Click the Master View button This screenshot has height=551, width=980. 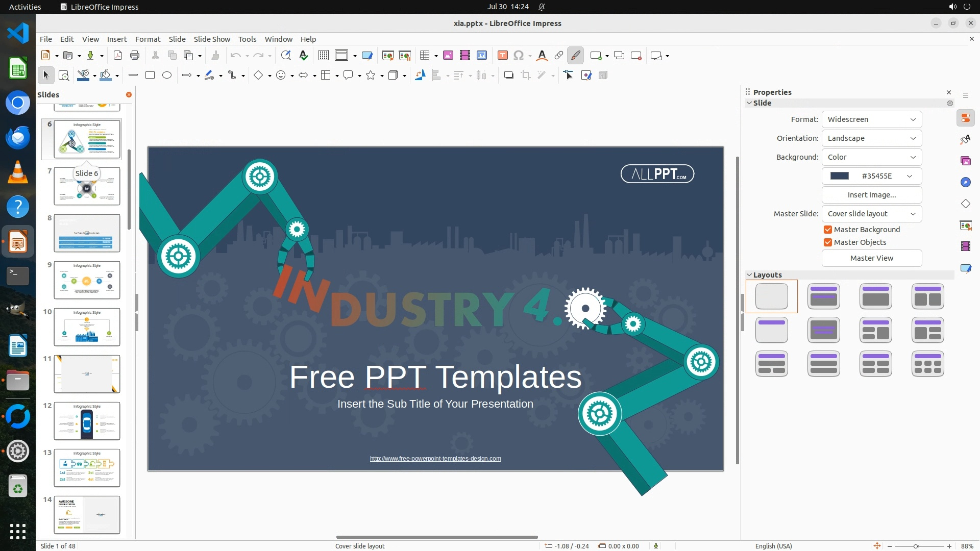[x=871, y=258]
